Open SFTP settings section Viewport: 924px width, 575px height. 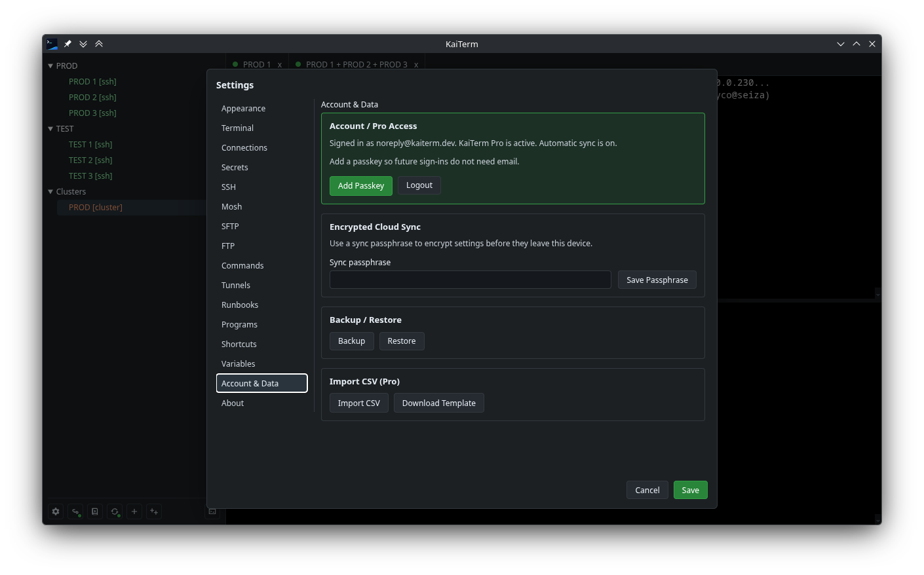(261, 227)
